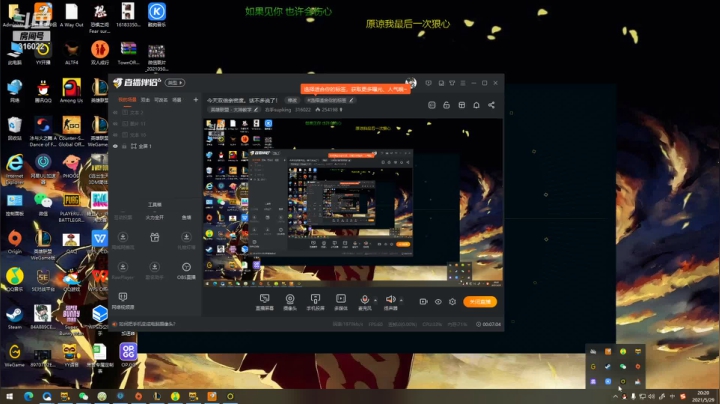Open the Counter-Strike GO desktop shortcut
This screenshot has height=404, width=720.
coord(71,131)
